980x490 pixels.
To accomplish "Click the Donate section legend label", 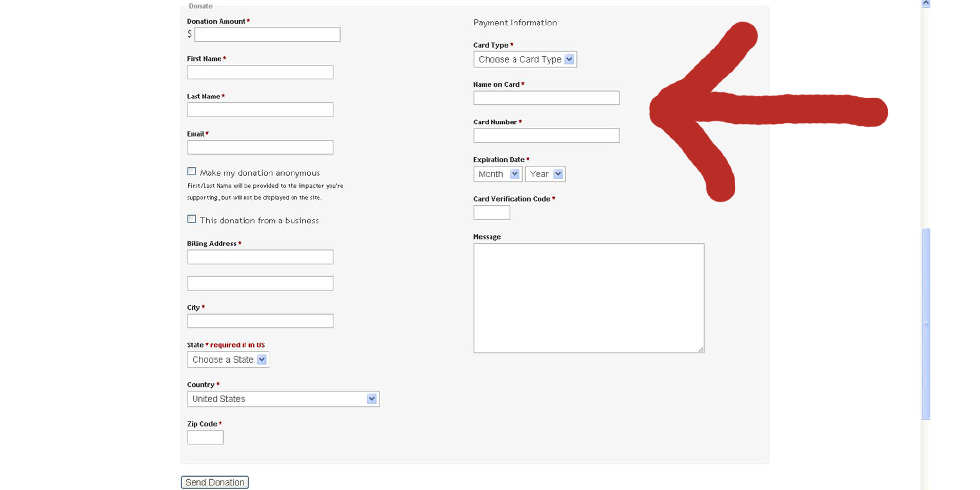I will point(200,6).
